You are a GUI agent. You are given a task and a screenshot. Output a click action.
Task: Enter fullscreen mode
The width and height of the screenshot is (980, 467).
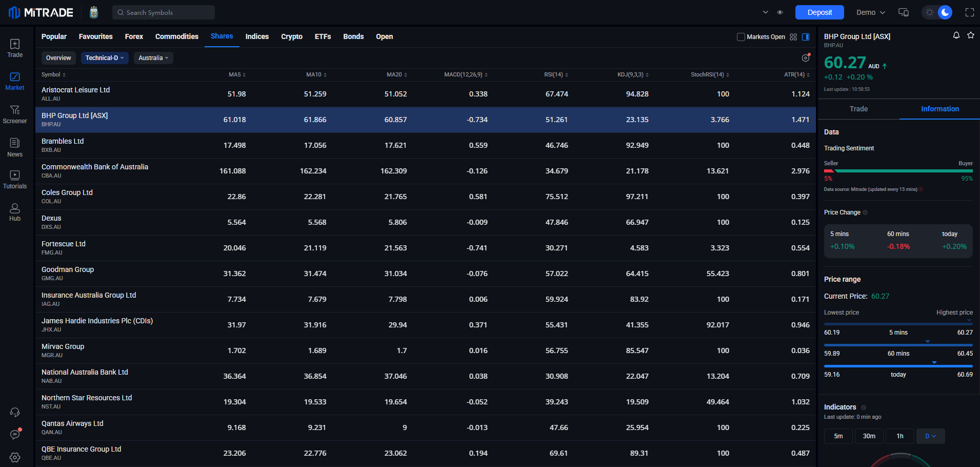[970, 12]
